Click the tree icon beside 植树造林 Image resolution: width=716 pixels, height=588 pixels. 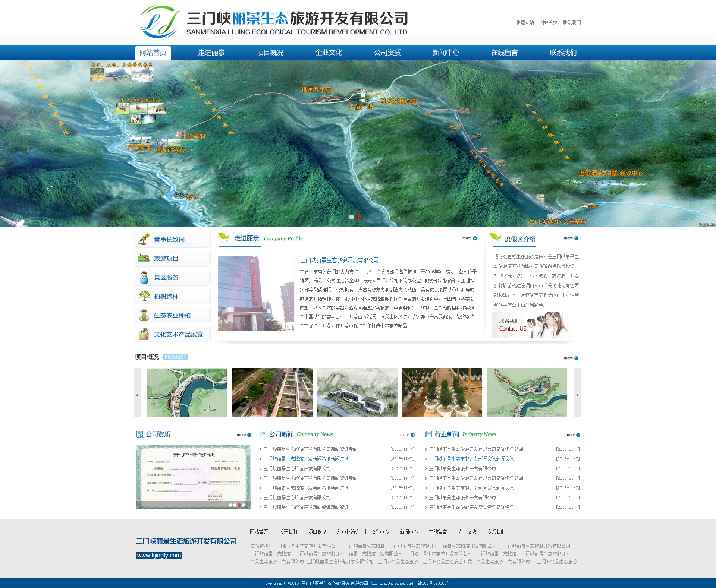(144, 296)
